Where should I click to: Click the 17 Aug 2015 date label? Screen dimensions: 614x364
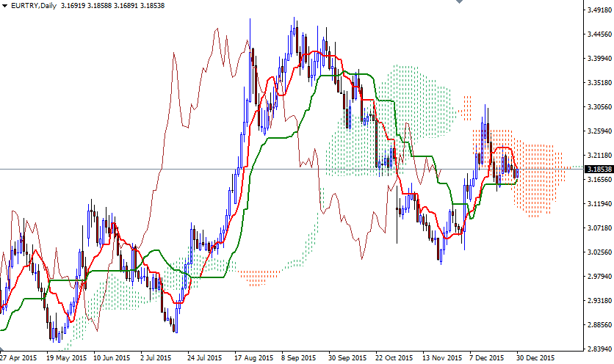coord(253,357)
